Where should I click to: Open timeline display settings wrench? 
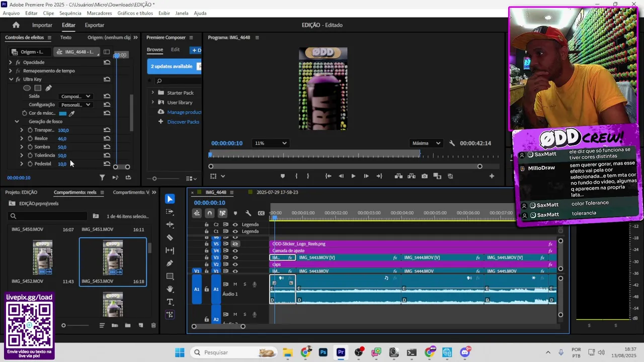tap(248, 213)
